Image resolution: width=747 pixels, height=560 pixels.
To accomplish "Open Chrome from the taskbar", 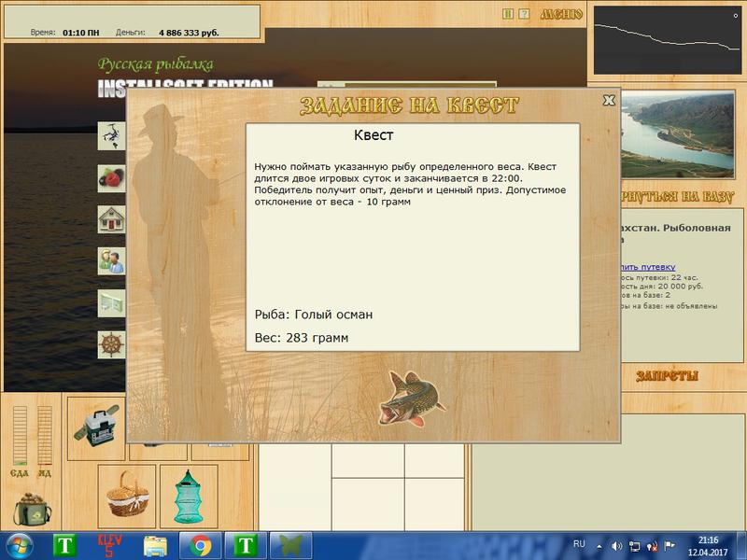I will pos(201,546).
